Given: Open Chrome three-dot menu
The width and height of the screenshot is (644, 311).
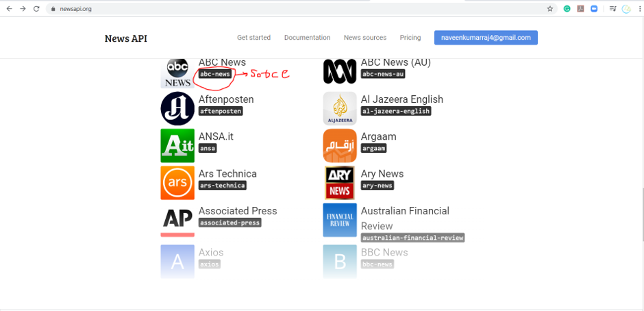Looking at the screenshot, I should (639, 9).
